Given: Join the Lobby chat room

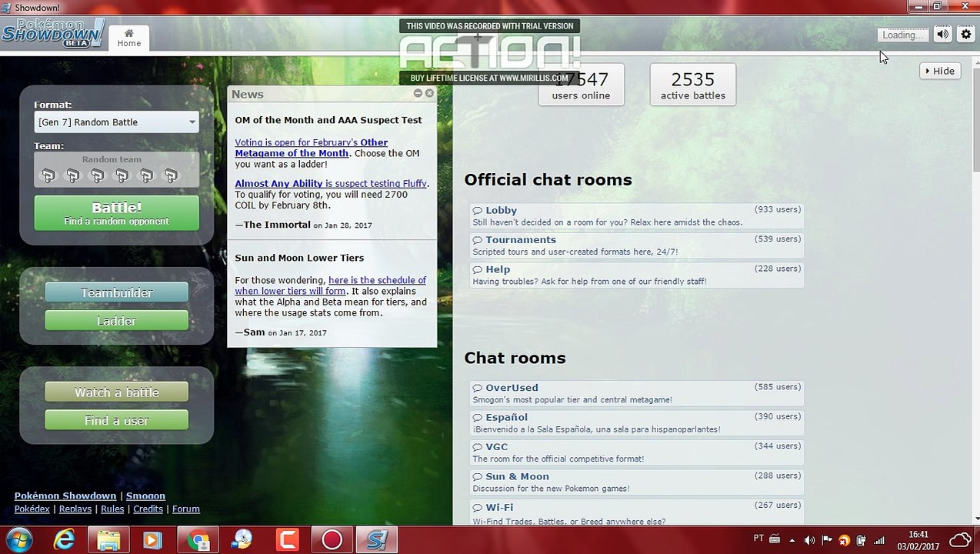Looking at the screenshot, I should click(x=636, y=215).
